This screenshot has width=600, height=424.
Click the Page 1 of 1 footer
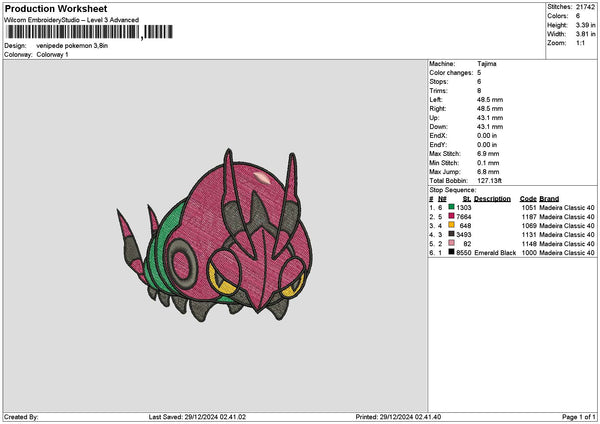click(x=579, y=417)
